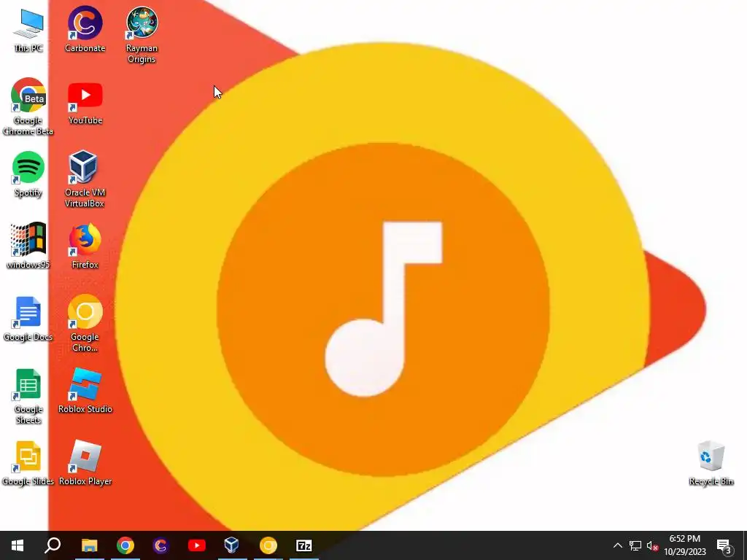Select Google Sheets desktop shortcut
The image size is (747, 560).
pos(28,396)
